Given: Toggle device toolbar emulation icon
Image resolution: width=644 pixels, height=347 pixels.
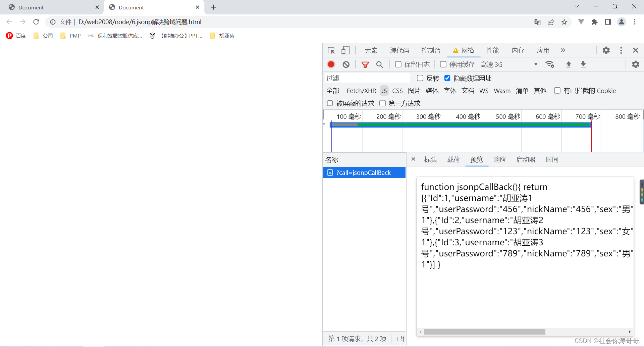Looking at the screenshot, I should coord(345,50).
